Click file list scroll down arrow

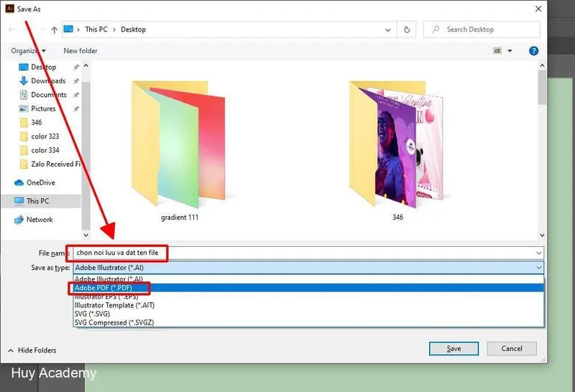tap(542, 235)
